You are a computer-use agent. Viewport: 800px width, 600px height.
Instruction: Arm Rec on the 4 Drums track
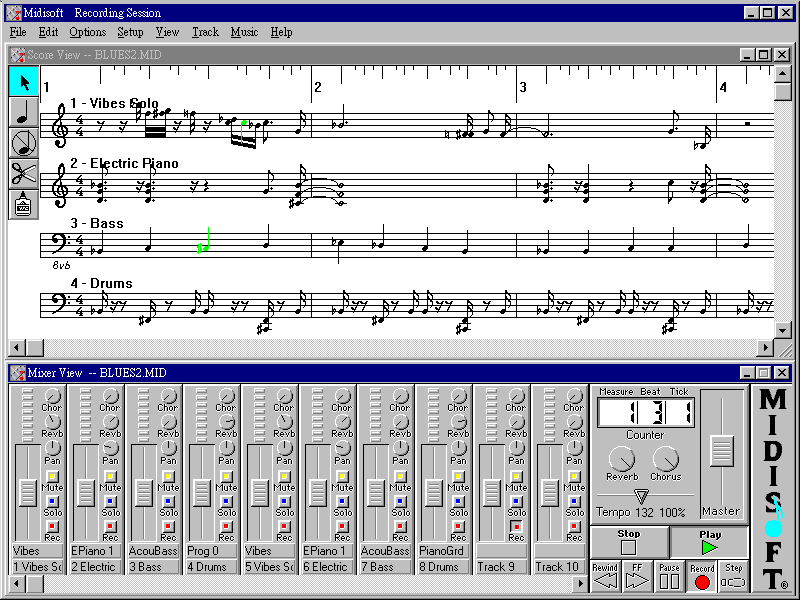[x=226, y=526]
